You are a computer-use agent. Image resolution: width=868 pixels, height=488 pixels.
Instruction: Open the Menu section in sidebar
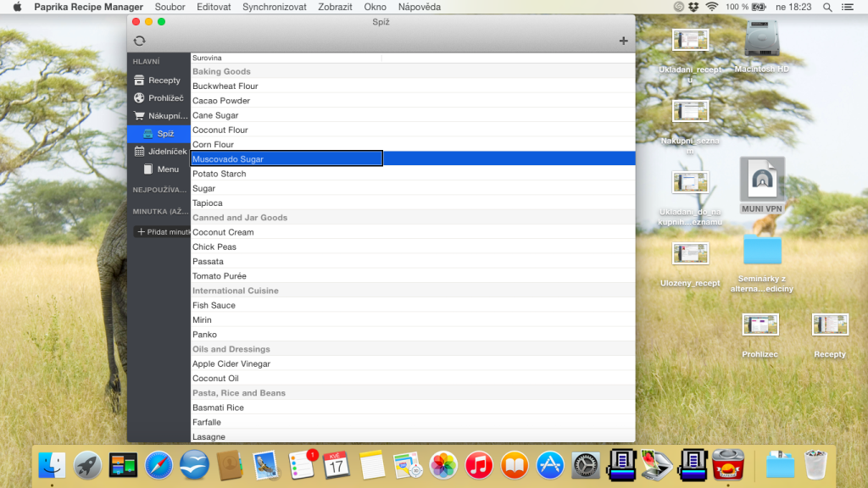(160, 169)
